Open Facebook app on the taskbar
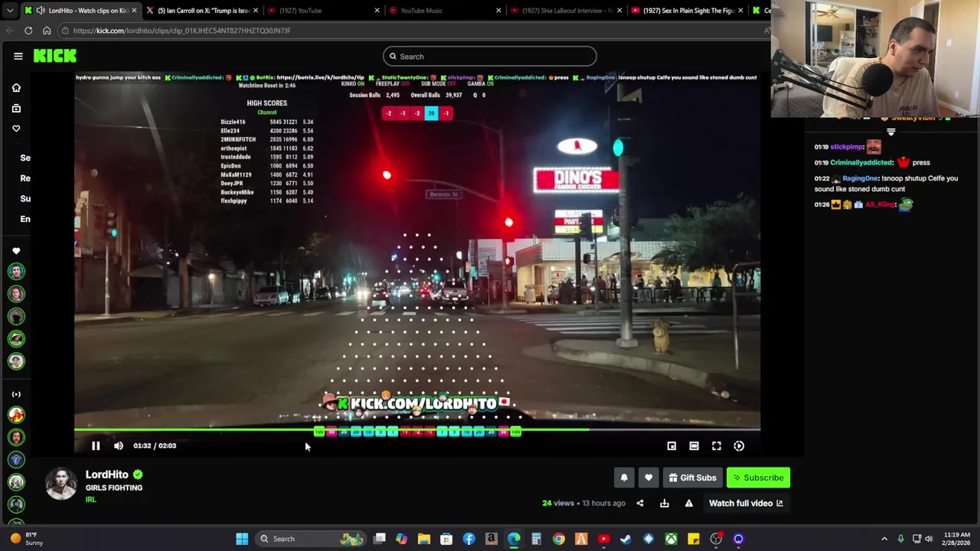Screen dimensions: 980x551 point(469,539)
